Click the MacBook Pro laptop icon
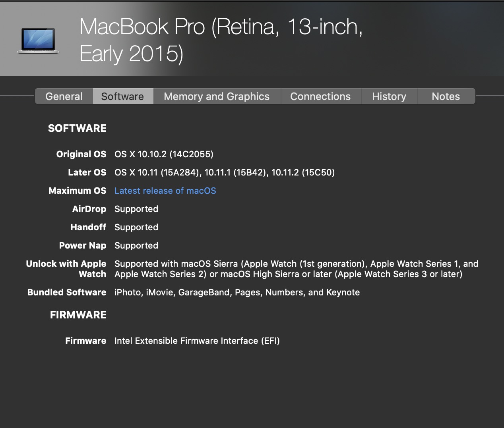 (x=38, y=40)
